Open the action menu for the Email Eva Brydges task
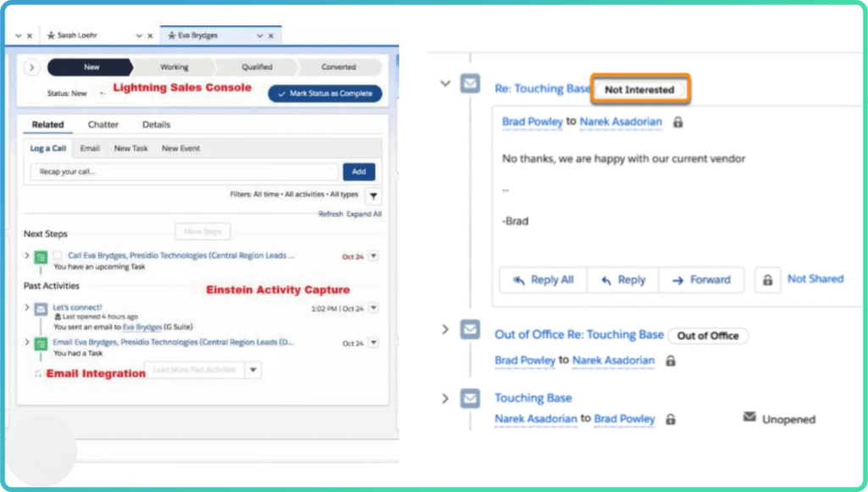Image resolution: width=868 pixels, height=492 pixels. pos(374,343)
